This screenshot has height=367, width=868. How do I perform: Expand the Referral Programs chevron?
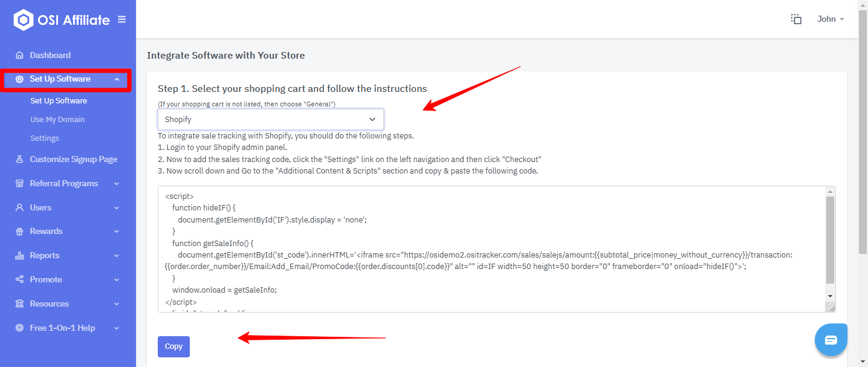[x=117, y=183]
